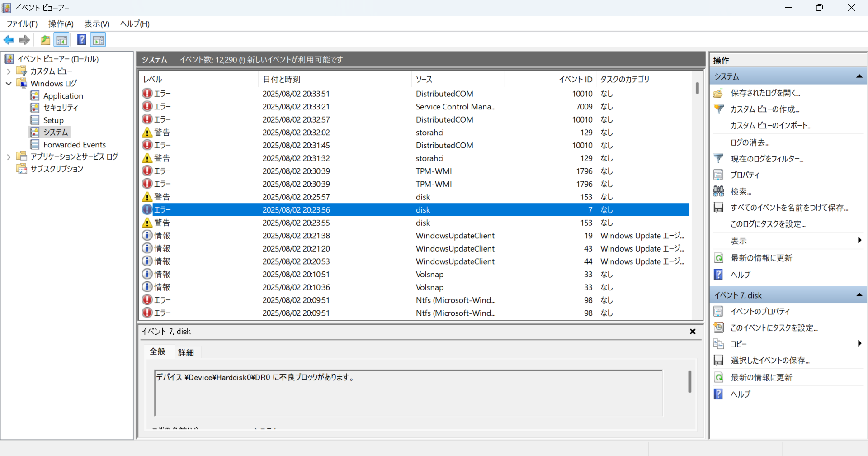The width and height of the screenshot is (868, 456).
Task: Switch to the 詳細 tab
Action: click(x=186, y=352)
